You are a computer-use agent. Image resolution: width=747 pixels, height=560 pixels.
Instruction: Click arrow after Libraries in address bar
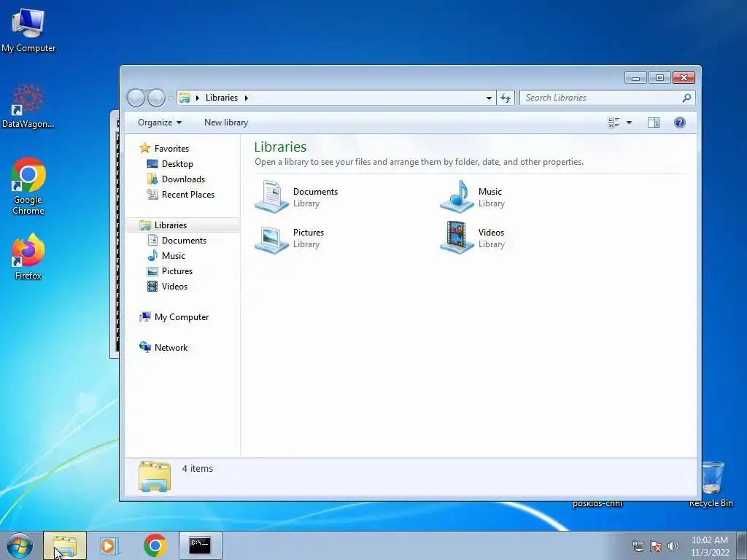247,98
